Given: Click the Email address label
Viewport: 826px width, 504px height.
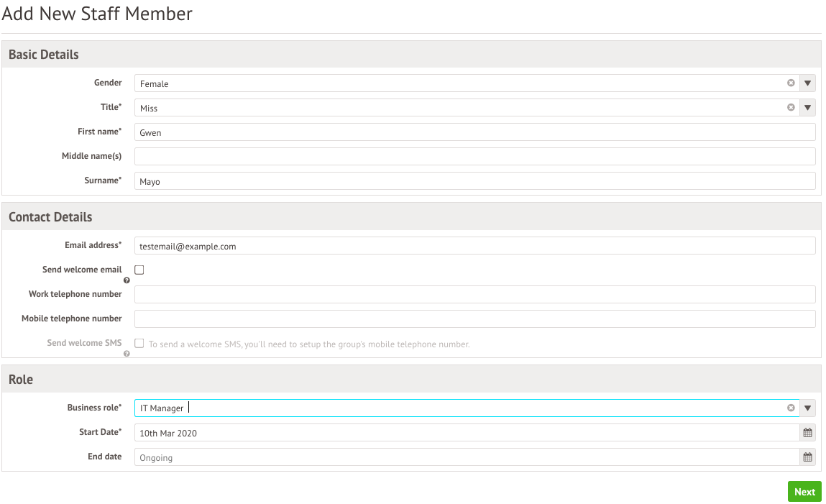Looking at the screenshot, I should [x=93, y=245].
